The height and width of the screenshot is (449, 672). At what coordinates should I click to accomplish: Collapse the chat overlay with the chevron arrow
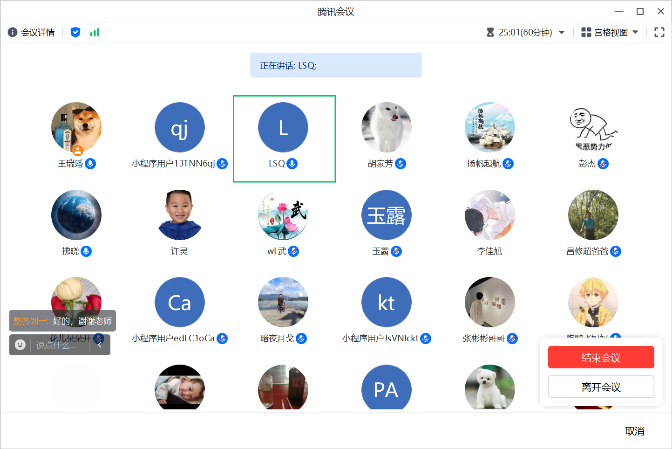click(x=99, y=344)
